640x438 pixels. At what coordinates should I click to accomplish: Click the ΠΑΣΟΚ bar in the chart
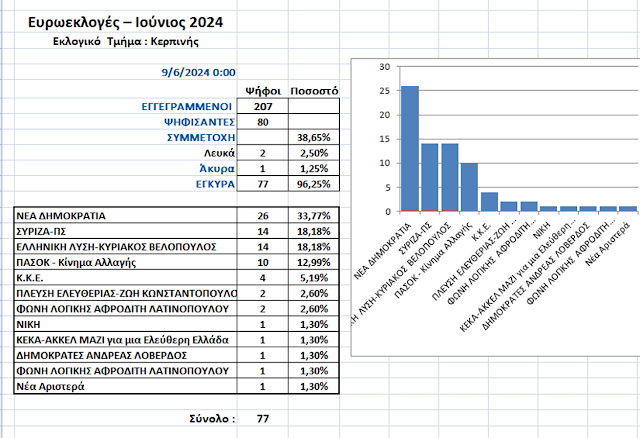[469, 187]
